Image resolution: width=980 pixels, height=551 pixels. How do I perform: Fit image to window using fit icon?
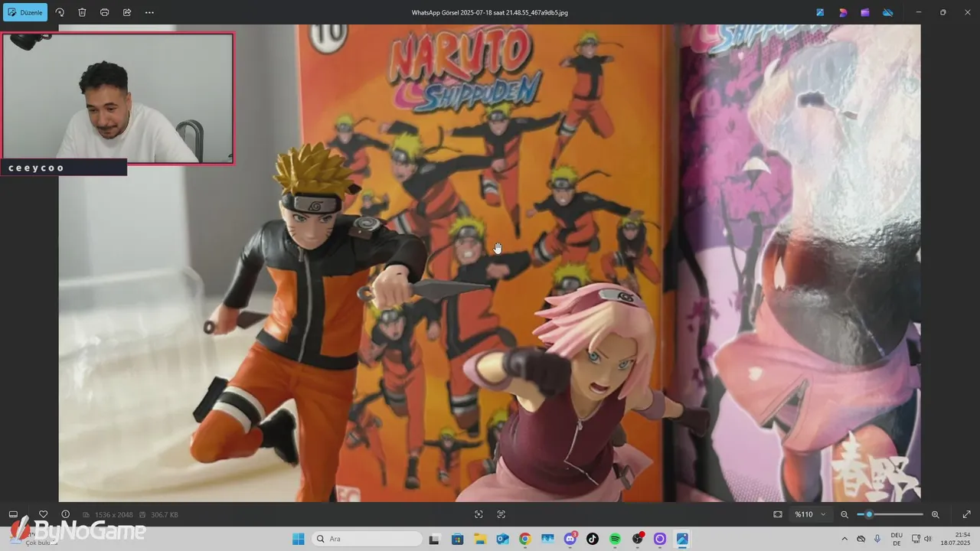click(x=778, y=514)
